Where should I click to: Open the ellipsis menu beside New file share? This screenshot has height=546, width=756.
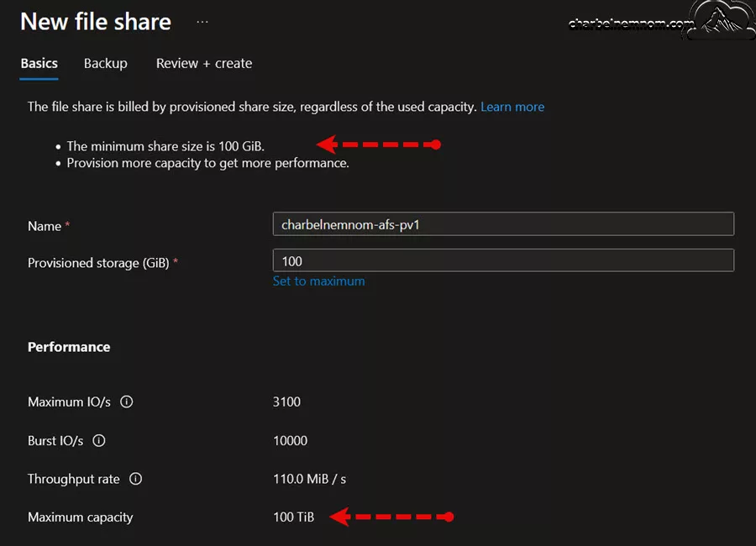pyautogui.click(x=202, y=22)
